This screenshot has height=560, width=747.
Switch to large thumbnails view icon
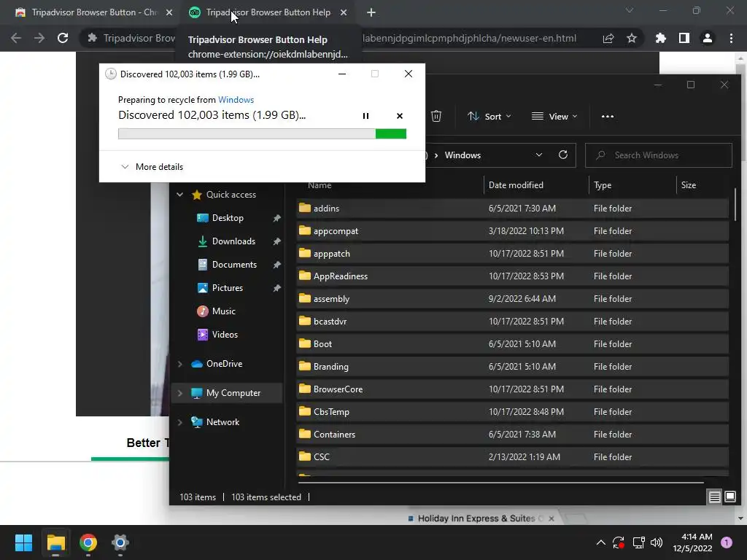[729, 497]
